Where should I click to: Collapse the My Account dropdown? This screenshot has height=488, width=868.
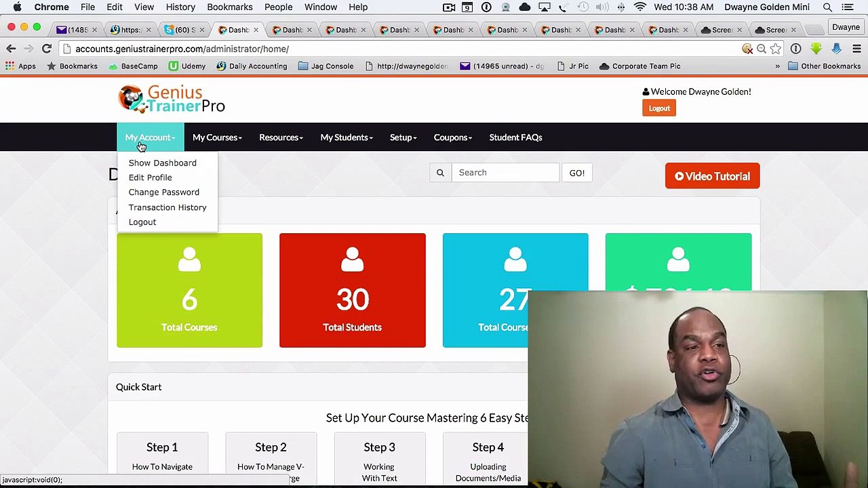tap(150, 137)
